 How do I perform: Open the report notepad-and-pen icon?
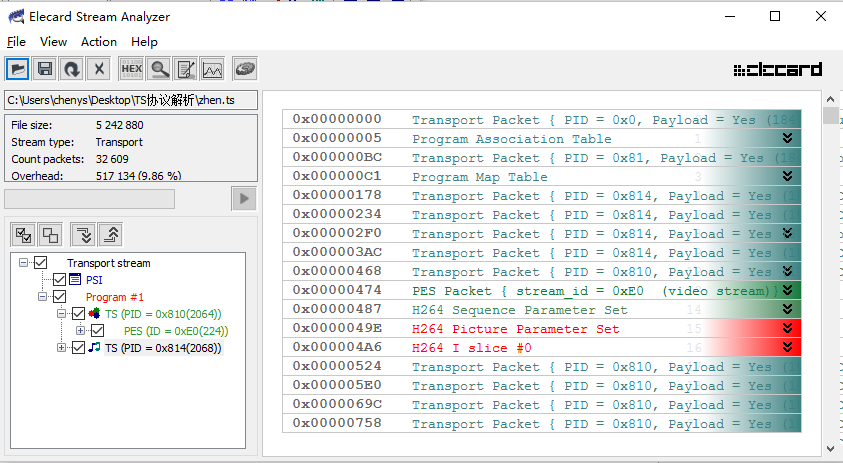(186, 69)
